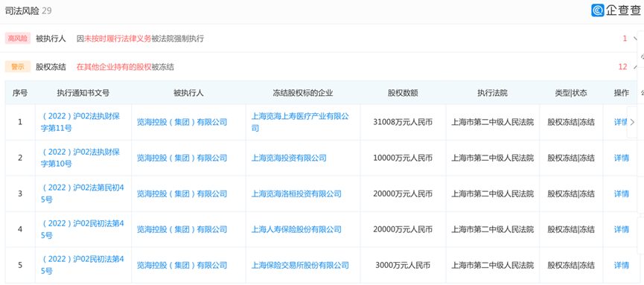
Task: Click the 执行法院 column header
Action: pyautogui.click(x=492, y=93)
